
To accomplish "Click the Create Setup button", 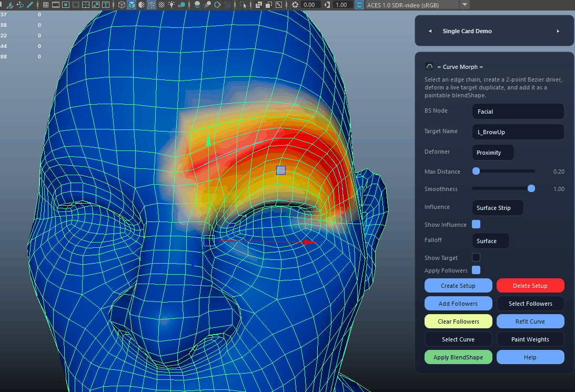I will (x=458, y=286).
